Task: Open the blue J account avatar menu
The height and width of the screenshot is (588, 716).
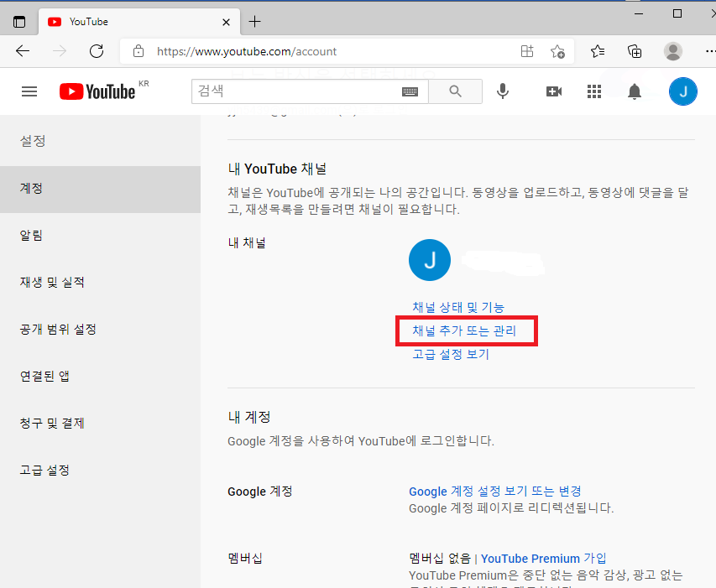Action: tap(682, 91)
